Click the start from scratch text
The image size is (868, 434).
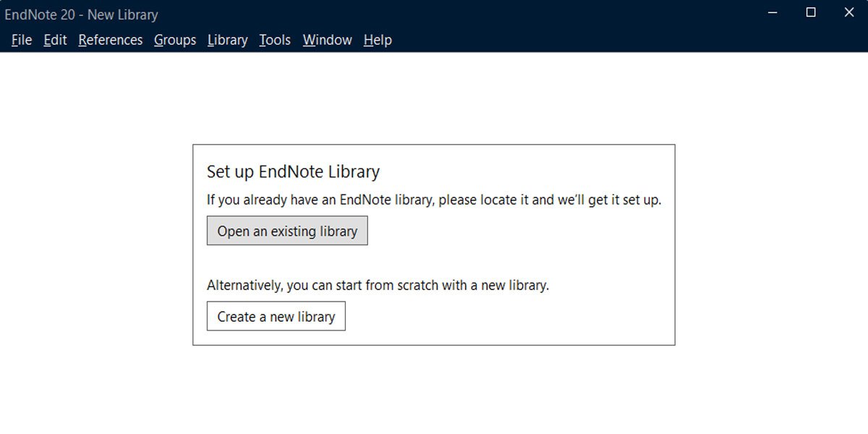pos(375,284)
